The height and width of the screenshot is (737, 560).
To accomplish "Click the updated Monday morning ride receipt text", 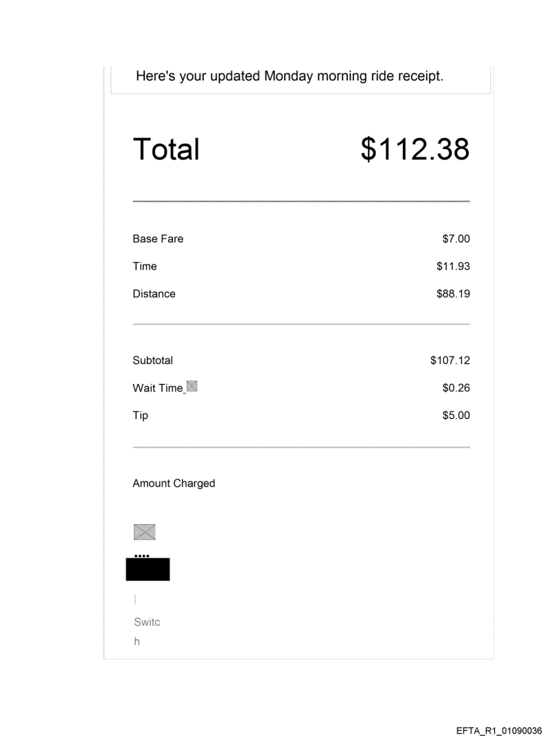I will [290, 76].
